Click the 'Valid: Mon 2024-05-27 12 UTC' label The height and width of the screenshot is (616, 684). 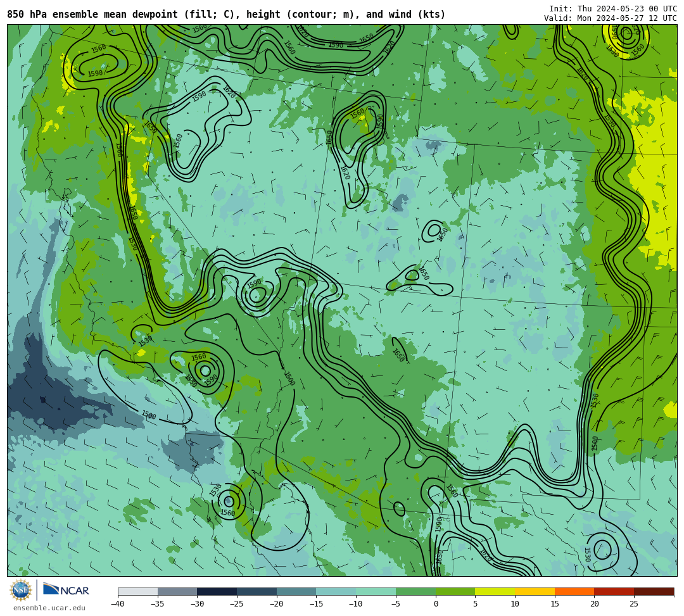click(611, 18)
